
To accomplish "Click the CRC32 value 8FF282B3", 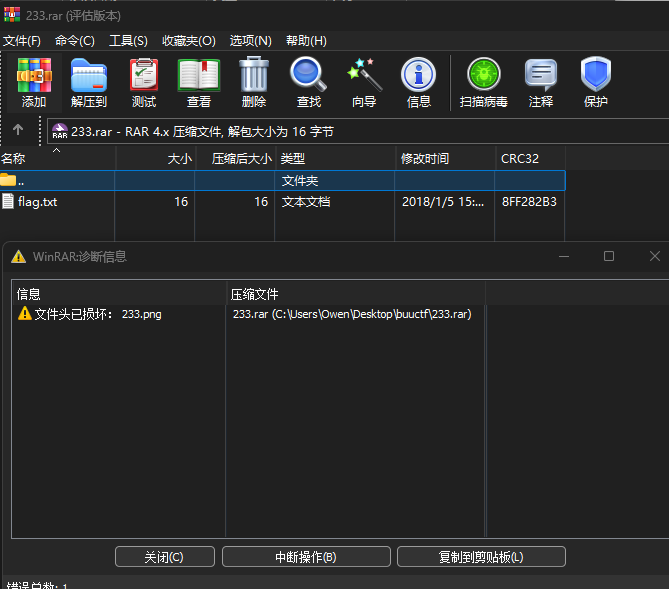I will click(x=529, y=201).
